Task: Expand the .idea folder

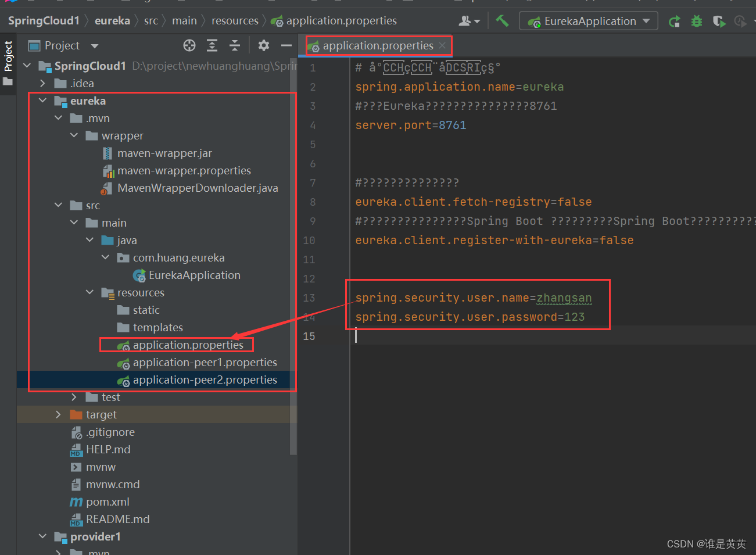Action: coord(43,83)
